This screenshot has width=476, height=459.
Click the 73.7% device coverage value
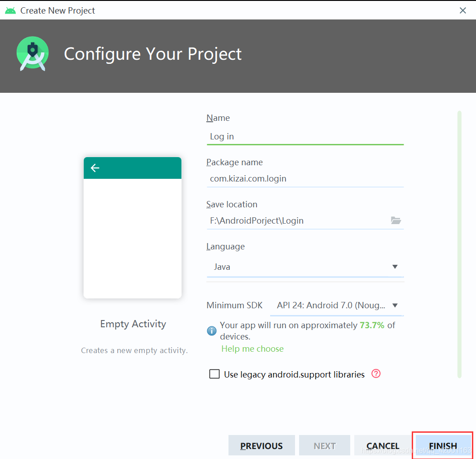(x=372, y=325)
